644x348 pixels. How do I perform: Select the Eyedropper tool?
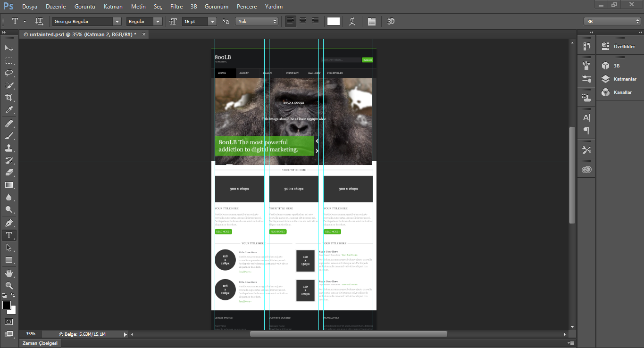(9, 110)
